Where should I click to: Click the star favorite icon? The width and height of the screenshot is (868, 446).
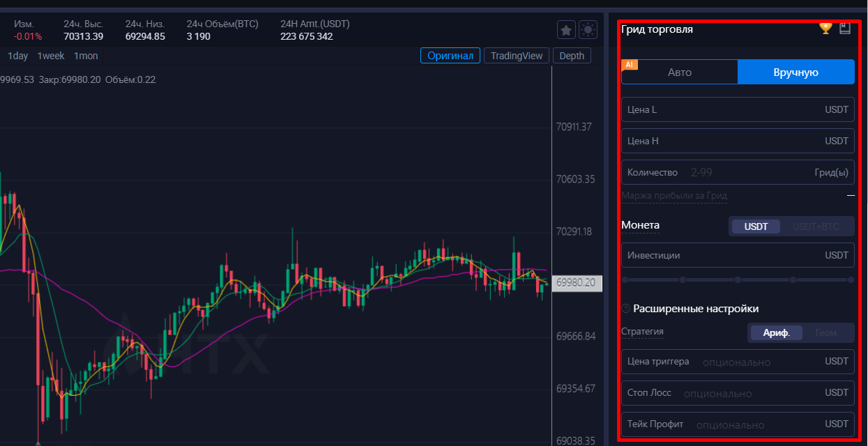566,30
